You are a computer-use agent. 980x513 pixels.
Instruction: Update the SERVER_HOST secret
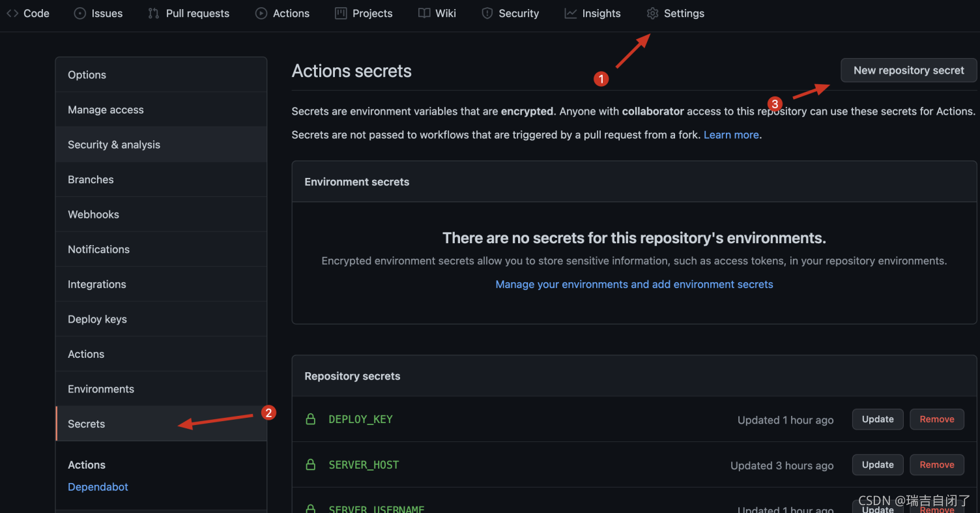878,465
